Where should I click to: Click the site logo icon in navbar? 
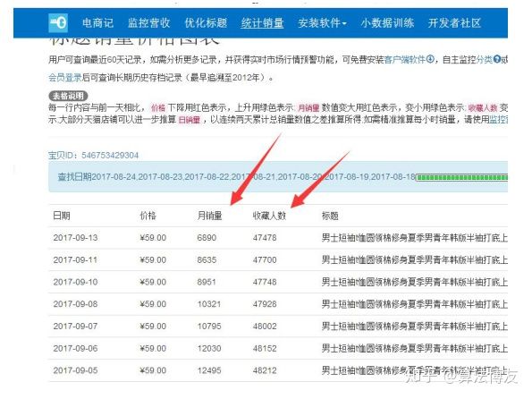[58, 23]
